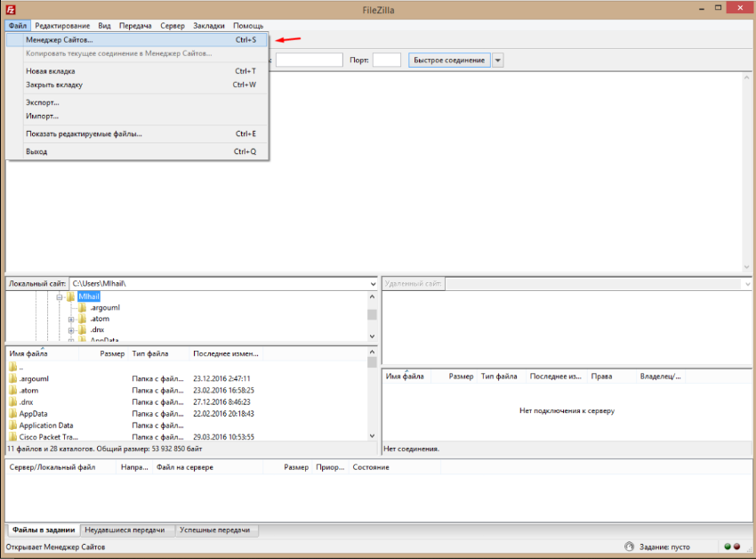Screen dimensions: 756x559
Task: Focus the password field left of Порт
Action: tap(309, 61)
